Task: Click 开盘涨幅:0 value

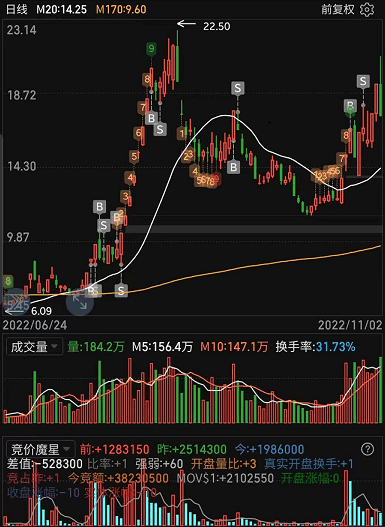Action: (309, 478)
